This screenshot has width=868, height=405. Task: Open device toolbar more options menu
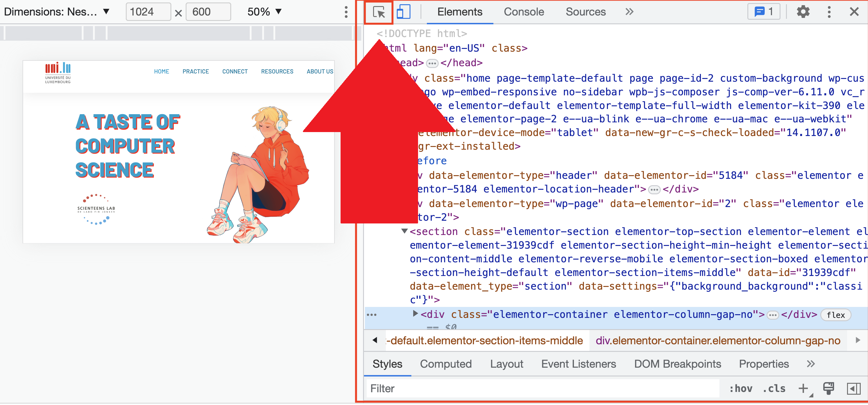[346, 12]
